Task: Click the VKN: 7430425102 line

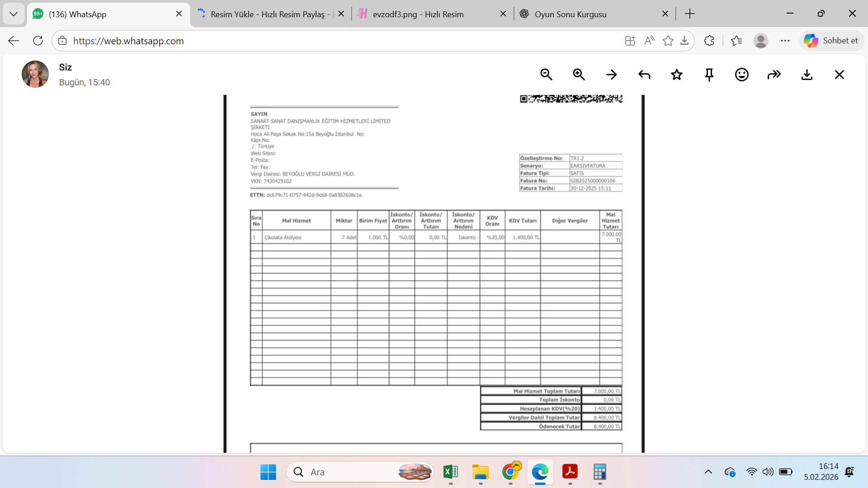Action: [x=271, y=181]
